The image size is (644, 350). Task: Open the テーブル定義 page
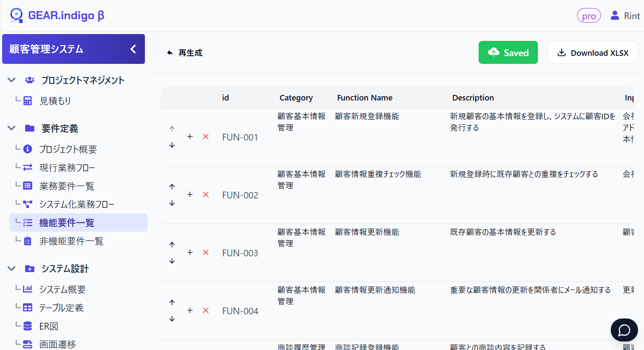tap(61, 308)
